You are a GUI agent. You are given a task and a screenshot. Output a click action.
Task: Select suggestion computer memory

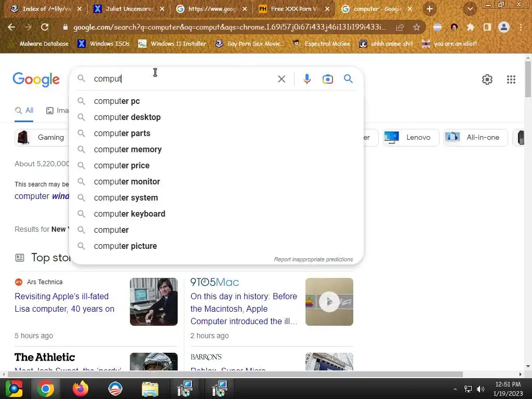[216, 149]
